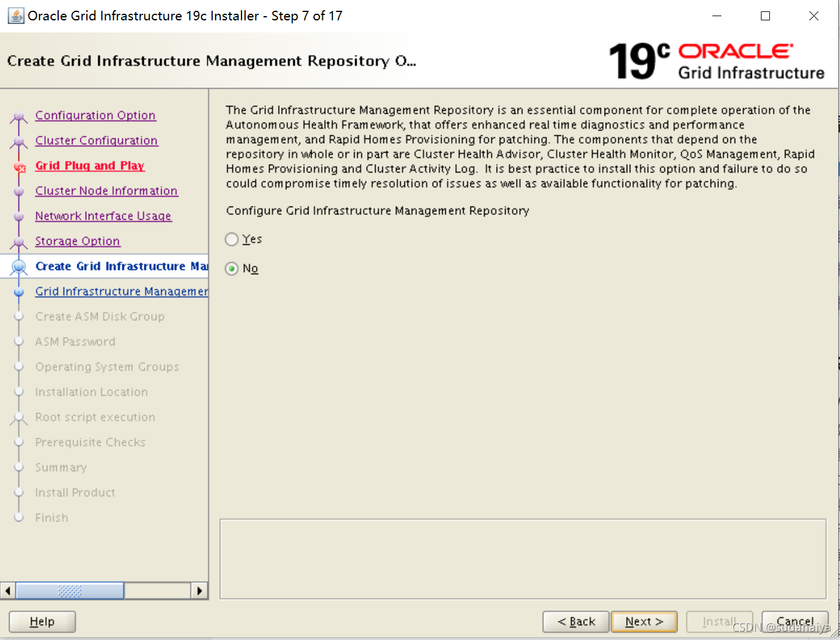Click the sidebar scrollbar left arrow
Image resolution: width=840 pixels, height=640 pixels.
pyautogui.click(x=8, y=591)
